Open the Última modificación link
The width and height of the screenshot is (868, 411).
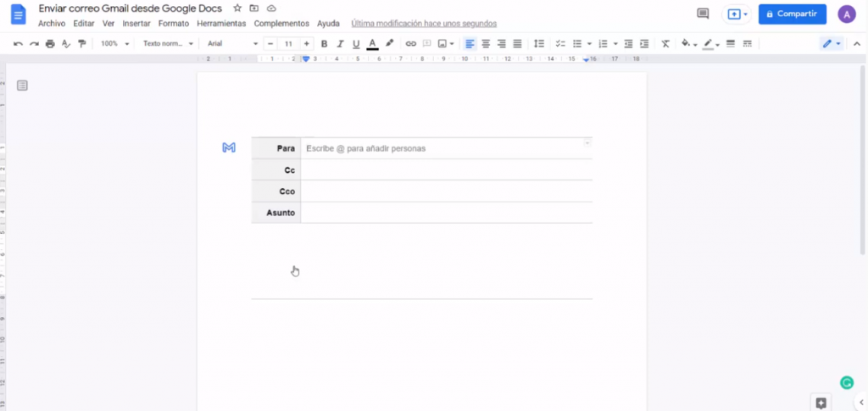coord(424,24)
